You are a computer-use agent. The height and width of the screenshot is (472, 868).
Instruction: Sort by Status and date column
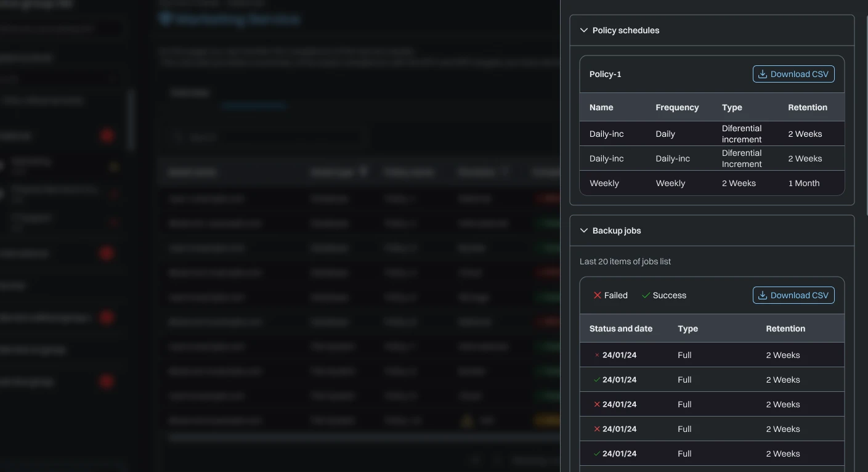click(620, 328)
